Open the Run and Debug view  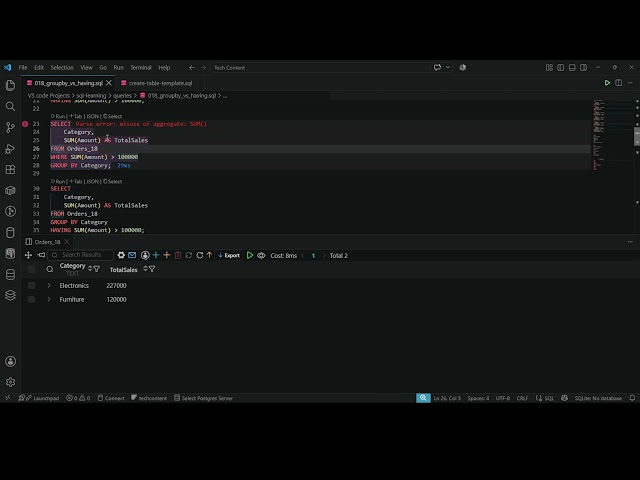(10, 149)
